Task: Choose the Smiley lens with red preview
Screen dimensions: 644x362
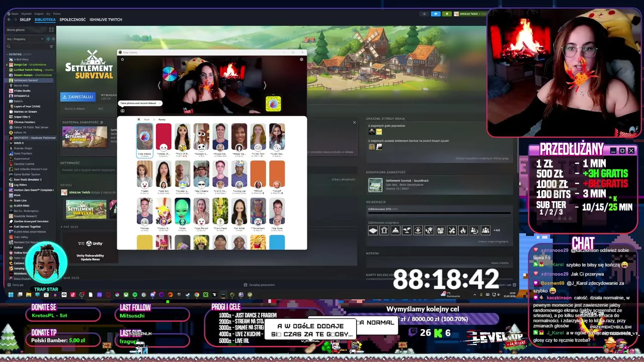Action: tap(164, 140)
